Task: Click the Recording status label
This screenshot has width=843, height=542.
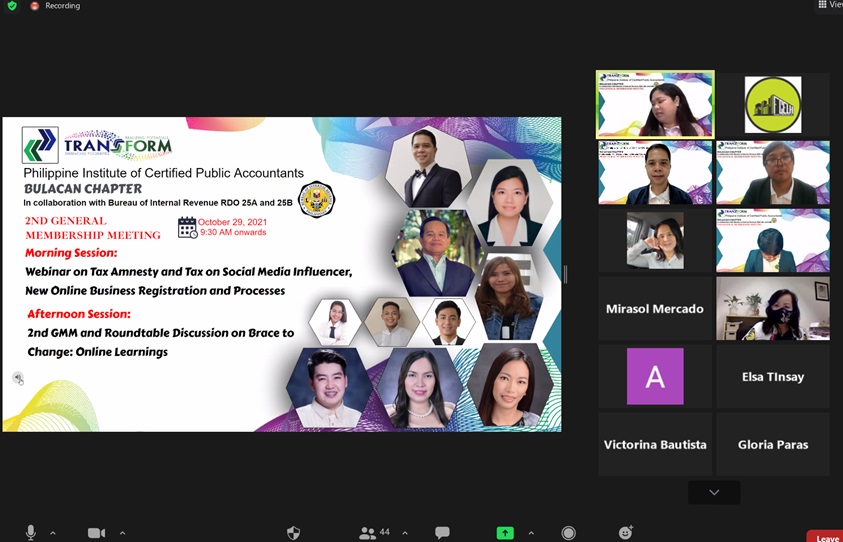Action: [x=62, y=6]
